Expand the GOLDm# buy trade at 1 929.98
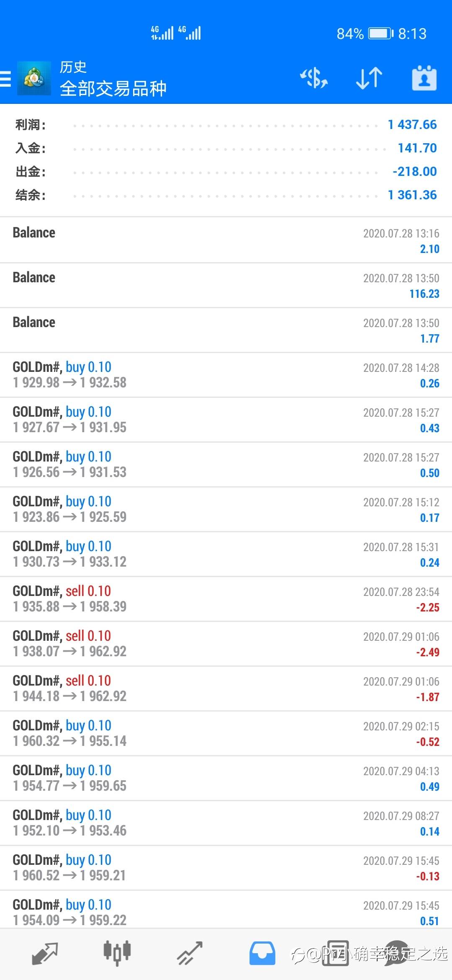Image resolution: width=452 pixels, height=980 pixels. pos(226,375)
